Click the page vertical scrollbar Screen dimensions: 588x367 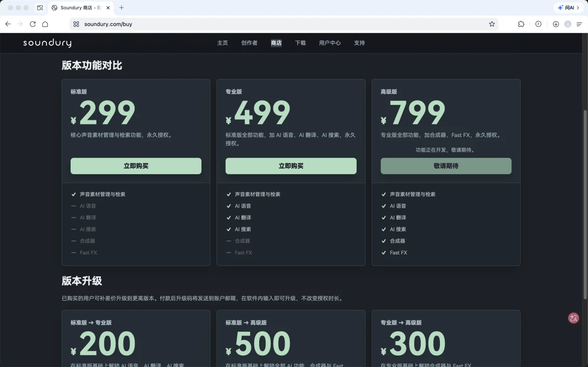[x=585, y=204]
